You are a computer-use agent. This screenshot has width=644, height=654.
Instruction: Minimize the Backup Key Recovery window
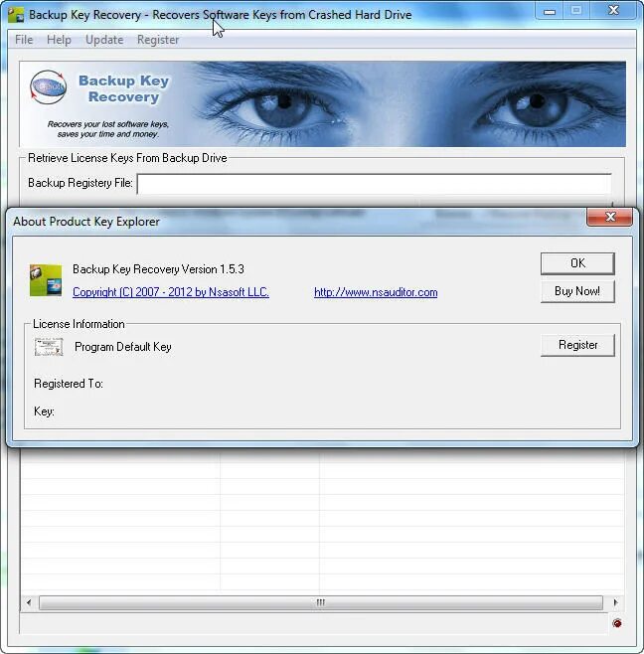click(x=550, y=11)
